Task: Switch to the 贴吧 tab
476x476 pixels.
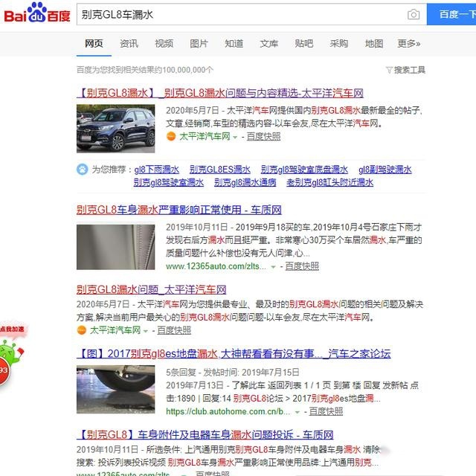Action: pyautogui.click(x=304, y=44)
